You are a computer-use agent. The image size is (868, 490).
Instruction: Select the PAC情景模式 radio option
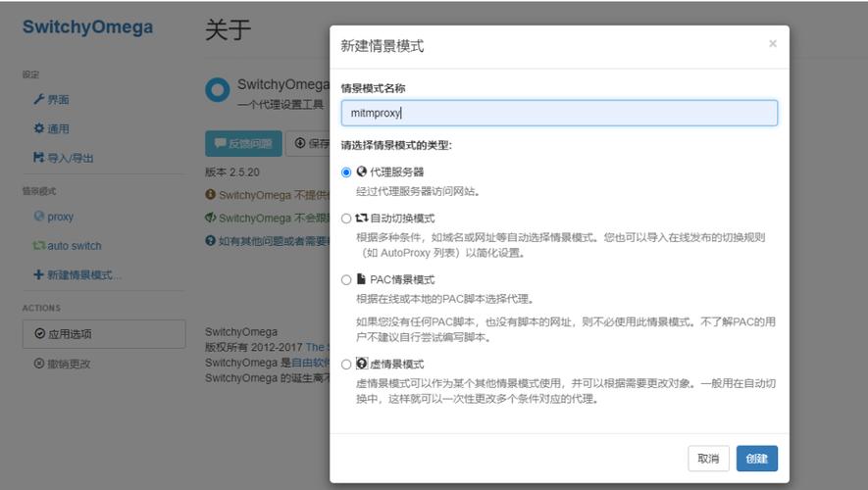[346, 280]
